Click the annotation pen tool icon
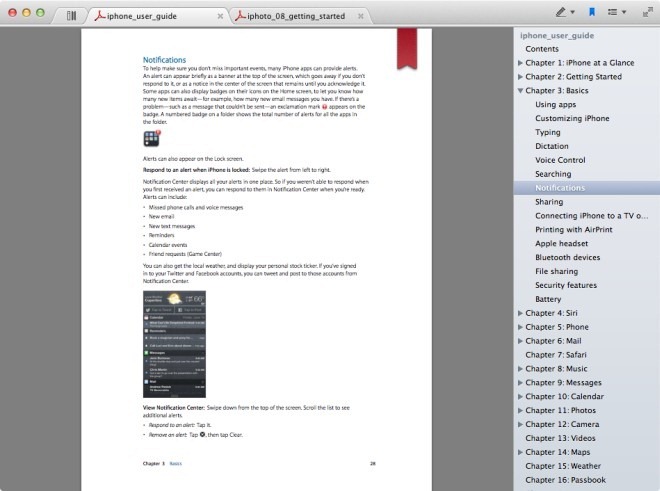Screen dimensions: 660x491 pyautogui.click(x=561, y=12)
